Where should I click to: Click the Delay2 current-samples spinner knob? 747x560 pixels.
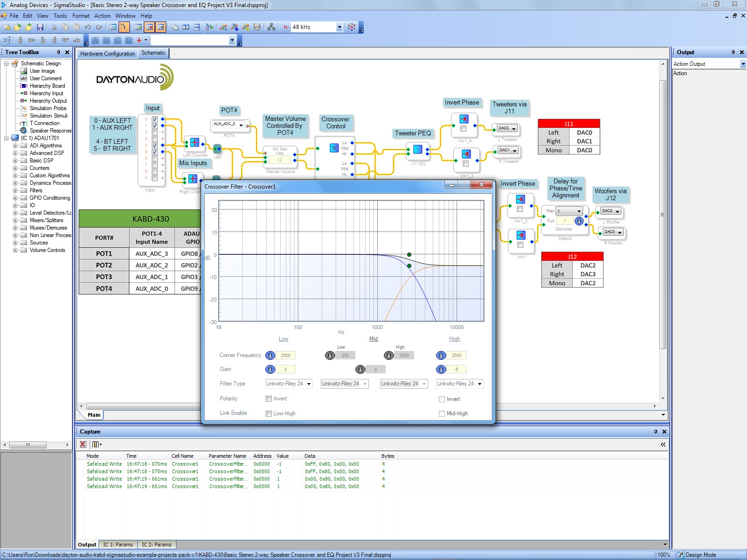(x=579, y=221)
